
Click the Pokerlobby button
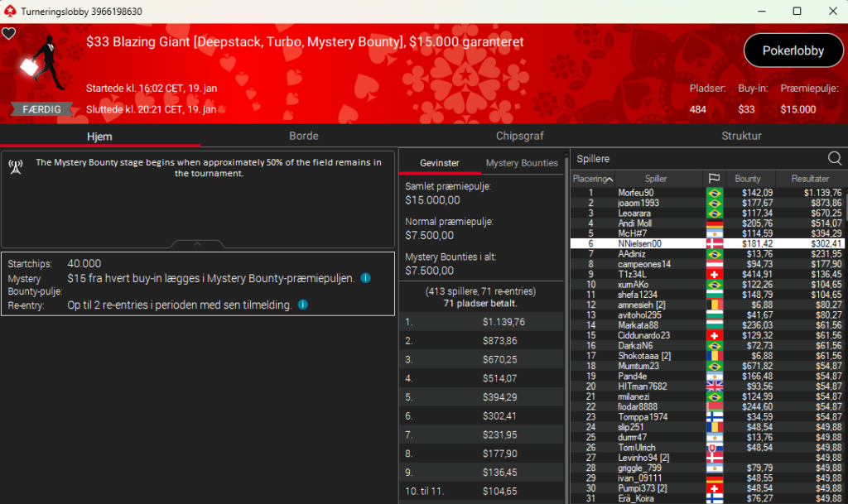point(793,50)
